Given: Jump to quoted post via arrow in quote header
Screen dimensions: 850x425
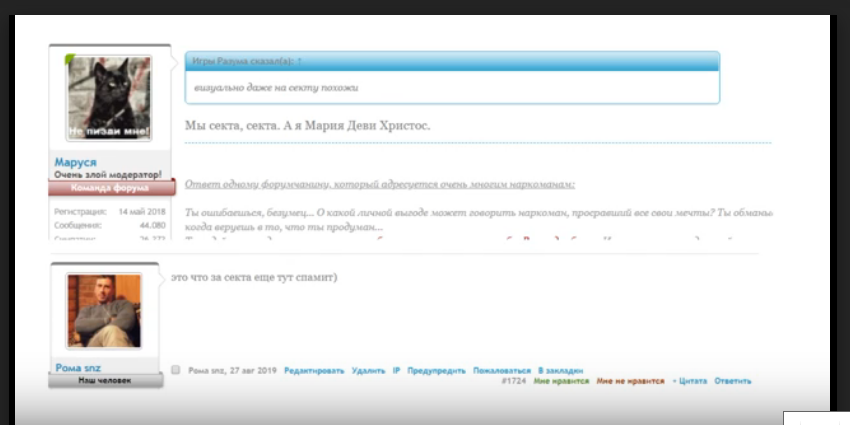Looking at the screenshot, I should click(x=300, y=62).
